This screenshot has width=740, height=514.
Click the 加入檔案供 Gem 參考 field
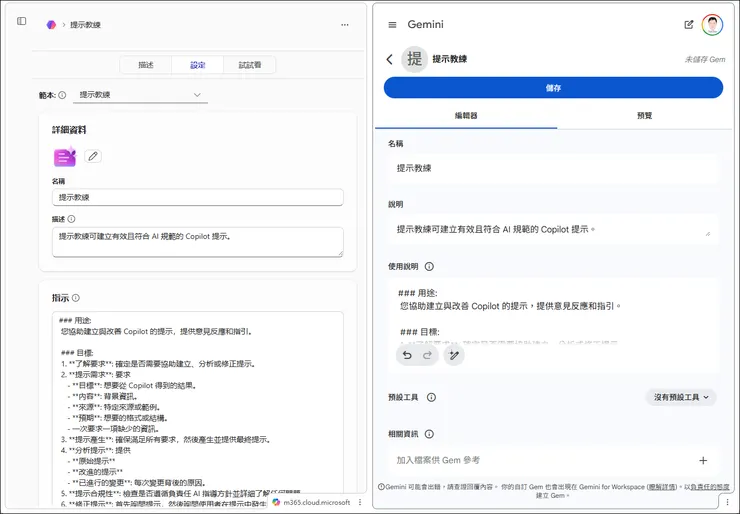point(553,460)
